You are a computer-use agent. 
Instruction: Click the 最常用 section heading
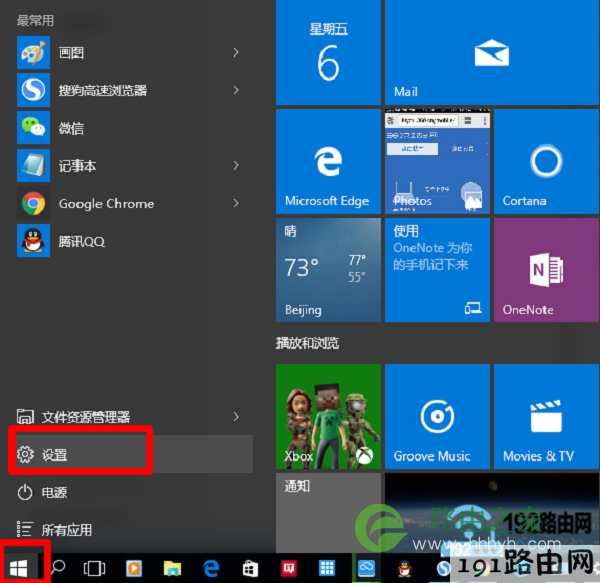click(35, 20)
